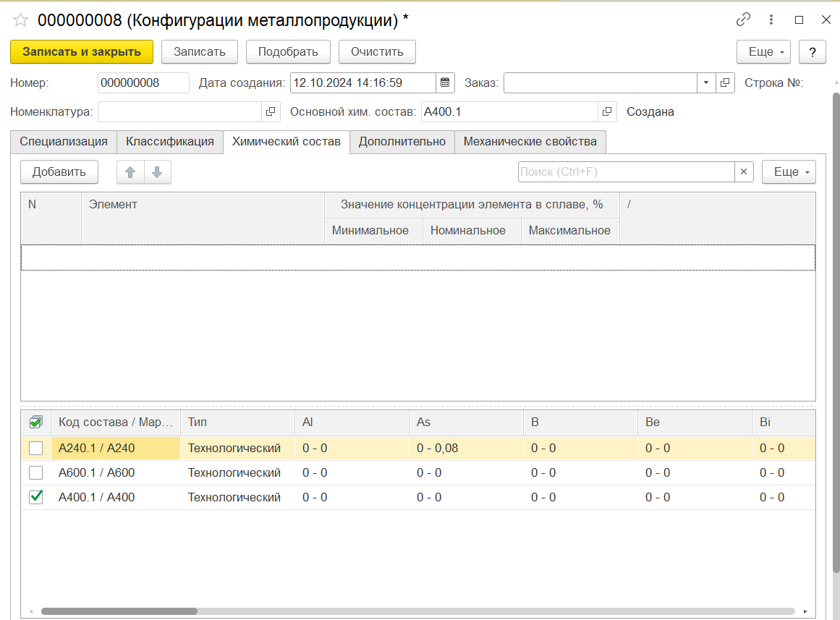Focus the Дата создания field
Screen dimensions: 840x620
point(364,82)
